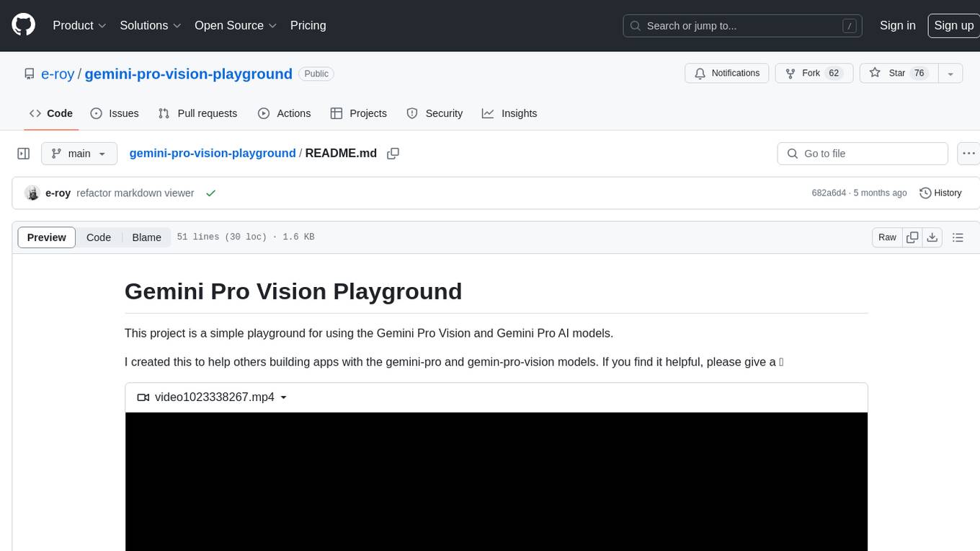Open the fork count 62

(x=834, y=74)
